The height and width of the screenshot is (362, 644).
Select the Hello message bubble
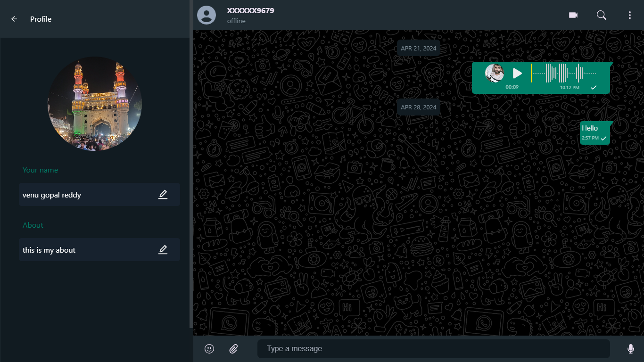point(594,132)
